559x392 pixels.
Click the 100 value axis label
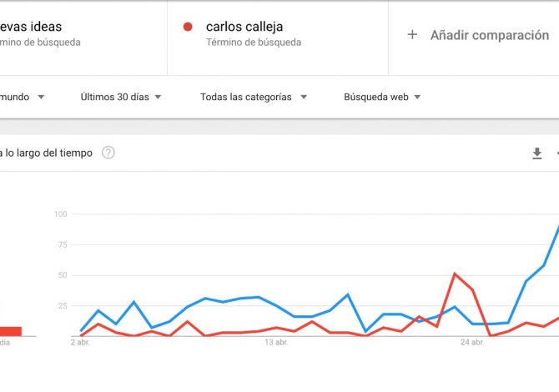tap(60, 214)
